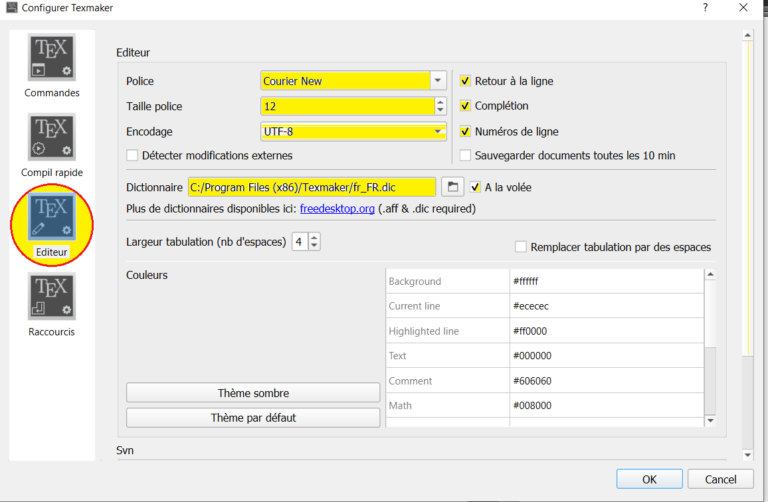This screenshot has height=502, width=768.
Task: Click the Cancel button
Action: click(x=720, y=479)
